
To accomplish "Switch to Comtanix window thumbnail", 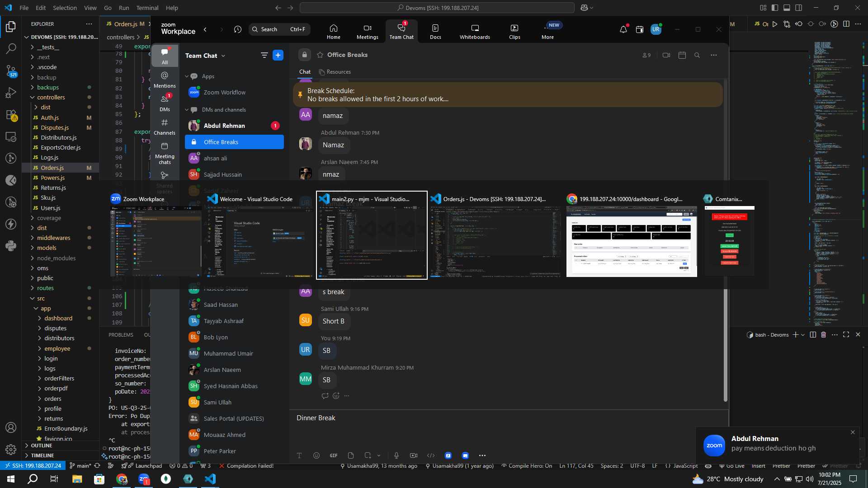I will (x=729, y=235).
